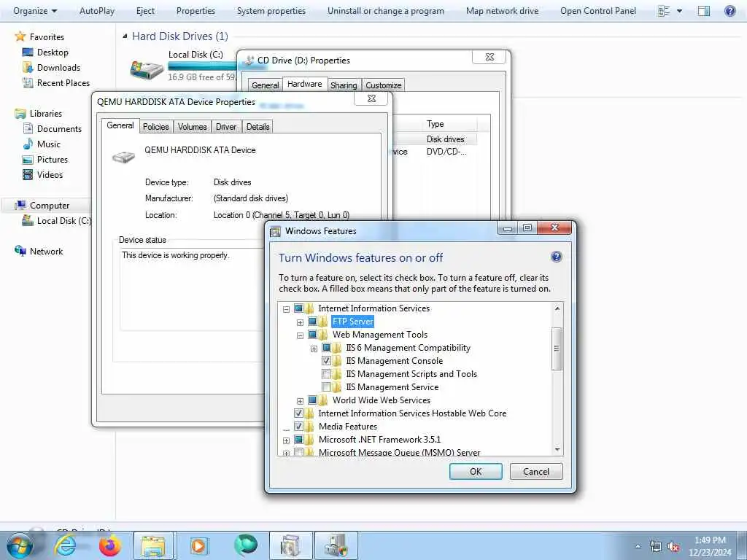Open Windows Media Player taskbar icon
The image size is (747, 560).
[198, 546]
